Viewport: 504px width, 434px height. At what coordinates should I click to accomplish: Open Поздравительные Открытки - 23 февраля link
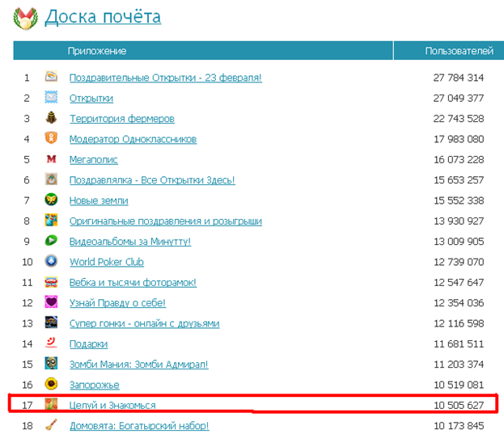pos(166,78)
